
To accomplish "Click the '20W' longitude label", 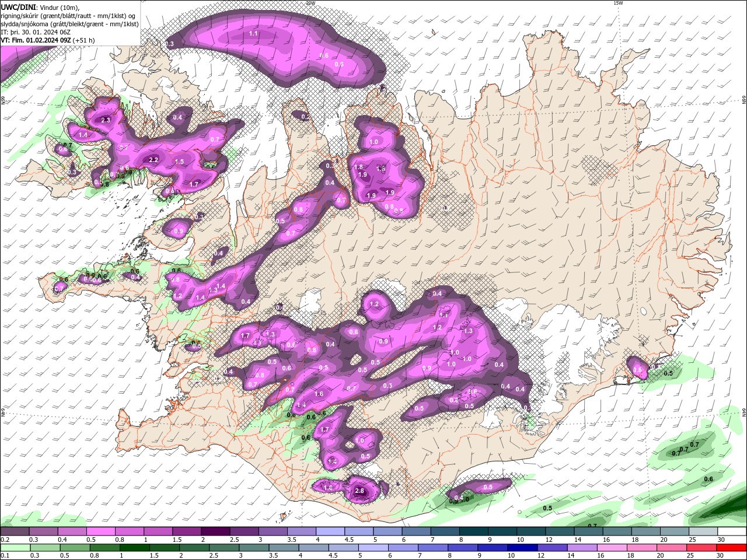I will (x=310, y=3).
